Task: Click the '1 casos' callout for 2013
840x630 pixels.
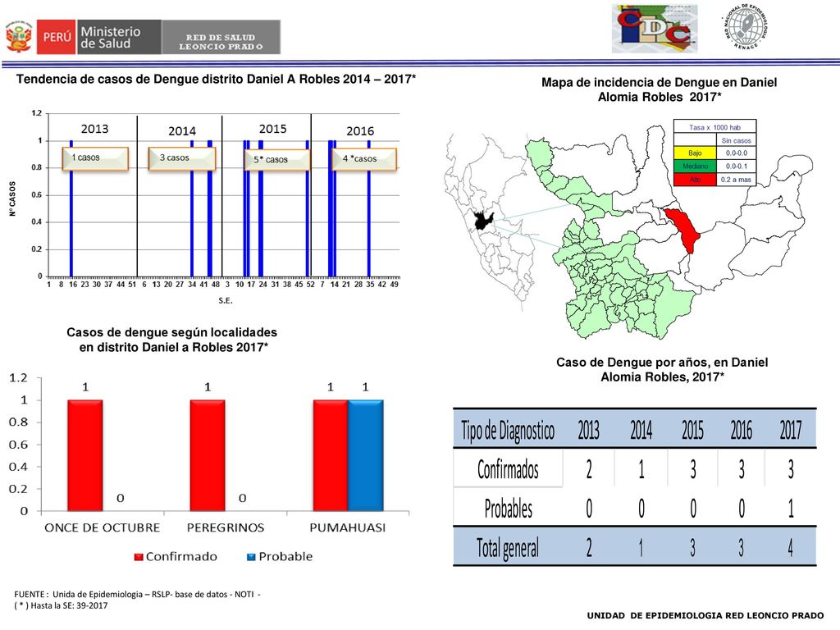Action: (x=95, y=158)
